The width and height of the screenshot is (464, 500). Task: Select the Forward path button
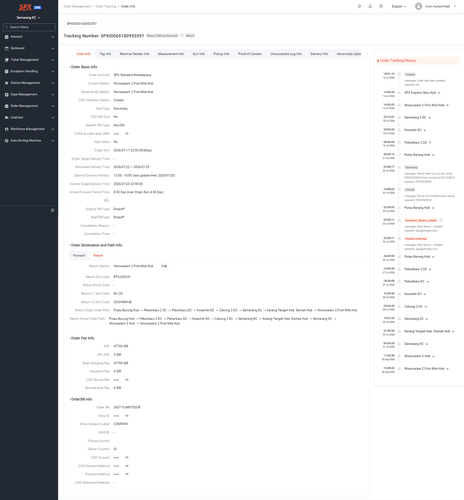[x=79, y=255]
